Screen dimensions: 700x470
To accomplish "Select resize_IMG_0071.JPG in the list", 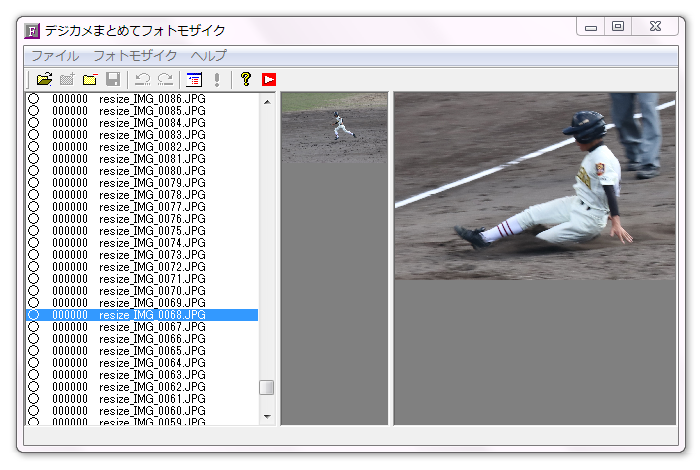I will click(142, 279).
